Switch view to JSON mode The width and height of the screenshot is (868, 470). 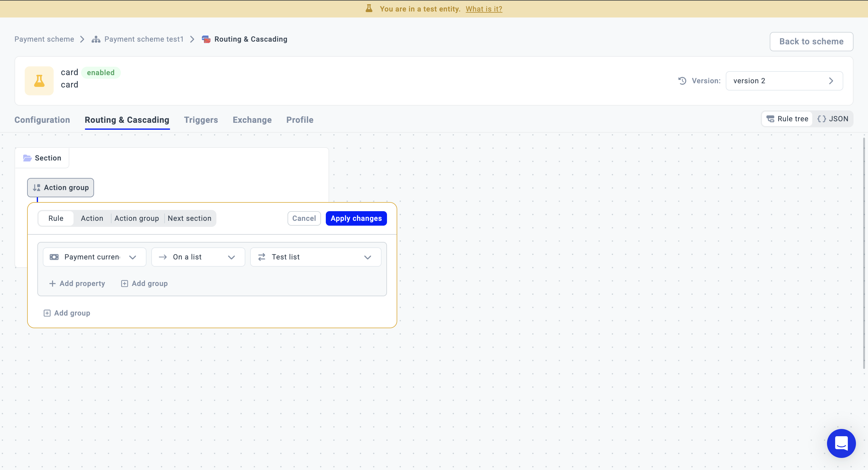coord(833,119)
